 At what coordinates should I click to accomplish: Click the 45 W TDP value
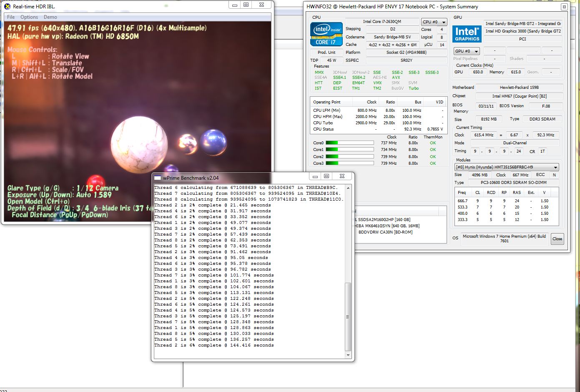pyautogui.click(x=332, y=60)
